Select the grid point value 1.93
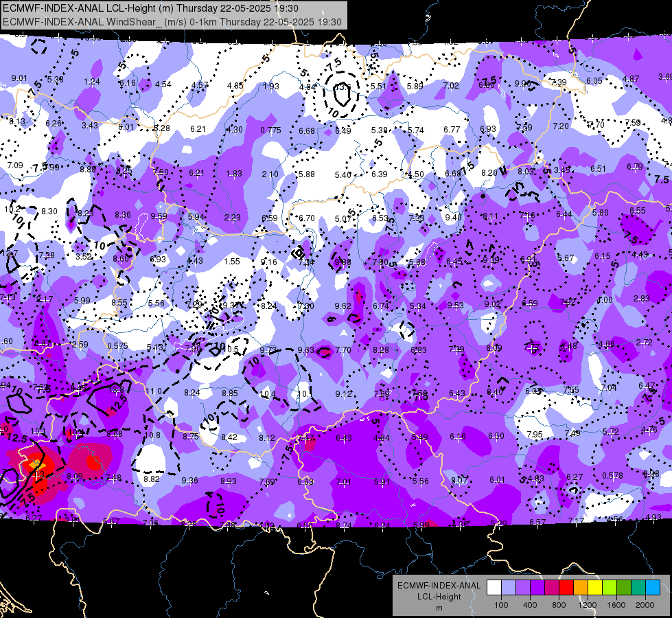The width and height of the screenshot is (672, 618). (271, 87)
